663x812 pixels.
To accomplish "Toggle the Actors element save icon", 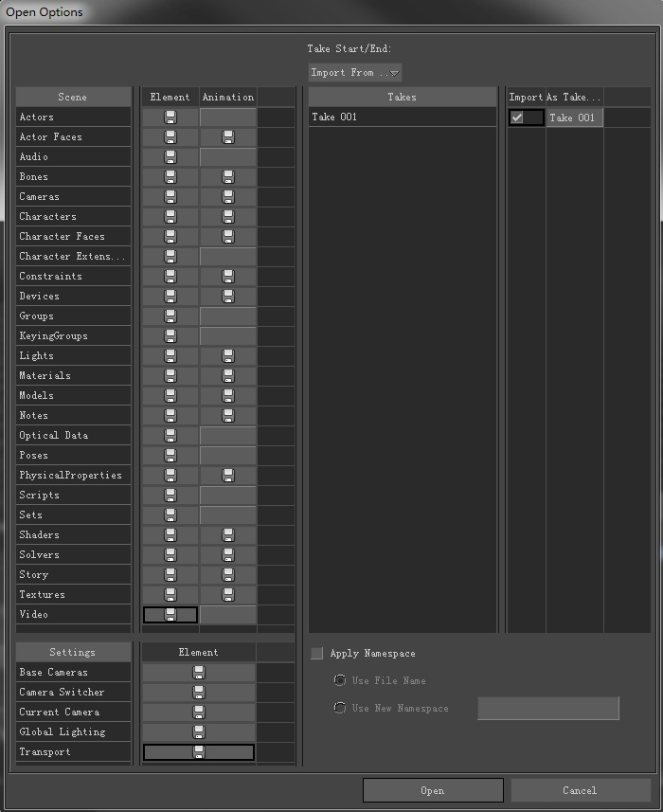I will pyautogui.click(x=170, y=117).
